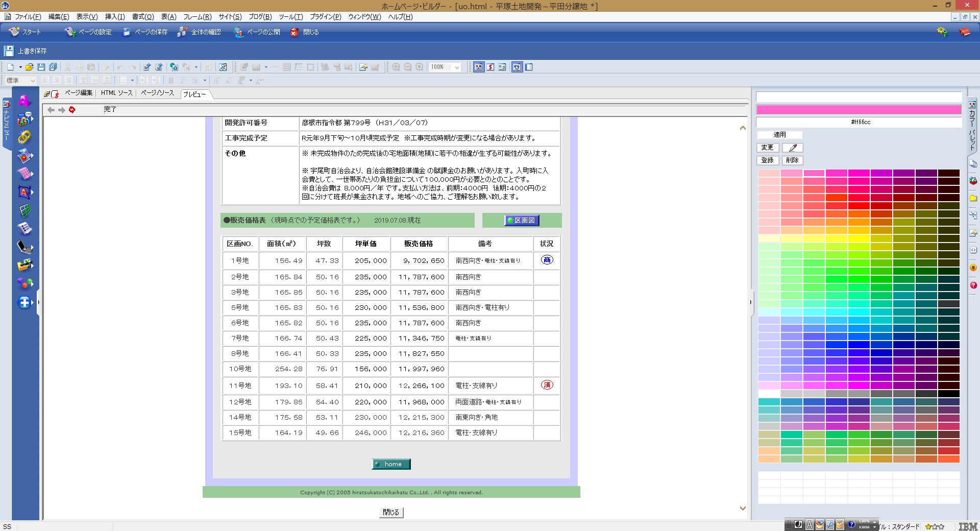
Task: Switch to the HTML ソース tab
Action: [116, 93]
